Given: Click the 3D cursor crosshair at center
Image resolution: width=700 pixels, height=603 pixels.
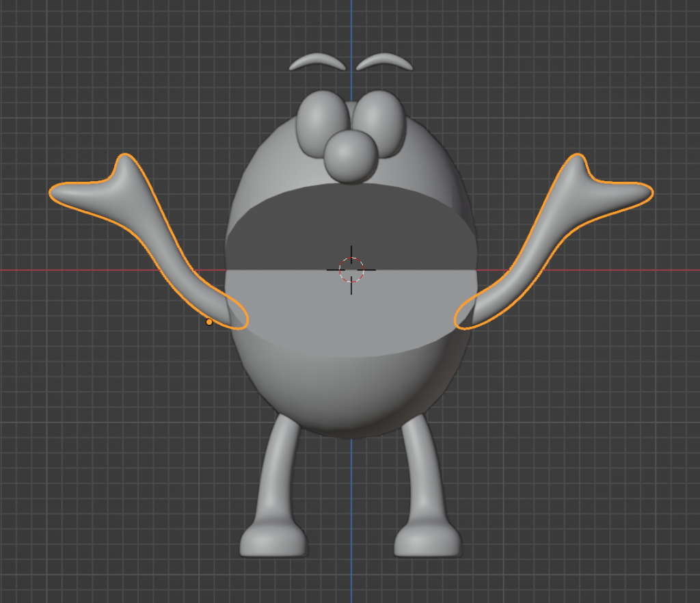Looking at the screenshot, I should [x=351, y=269].
